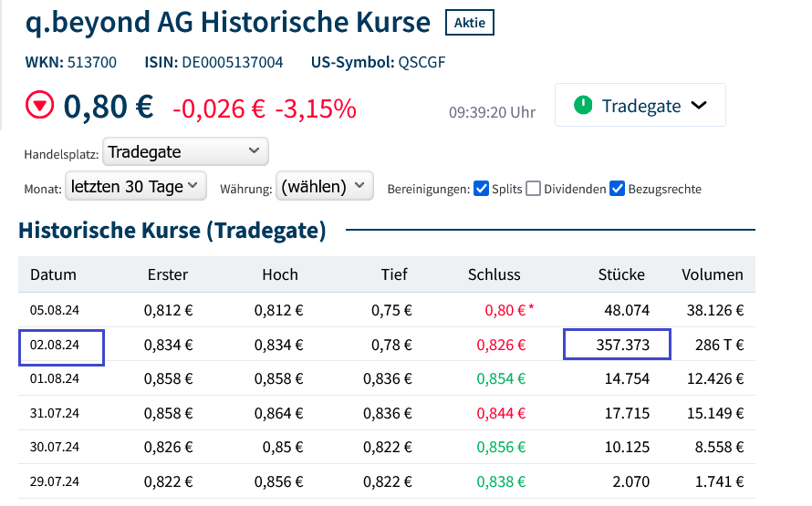The width and height of the screenshot is (812, 506).
Task: Open the Handelsplatz Tradegate dropdown
Action: tap(186, 151)
